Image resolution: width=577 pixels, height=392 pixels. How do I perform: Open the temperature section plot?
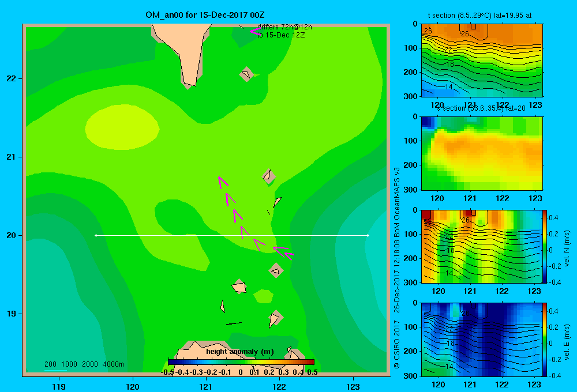[x=482, y=61]
